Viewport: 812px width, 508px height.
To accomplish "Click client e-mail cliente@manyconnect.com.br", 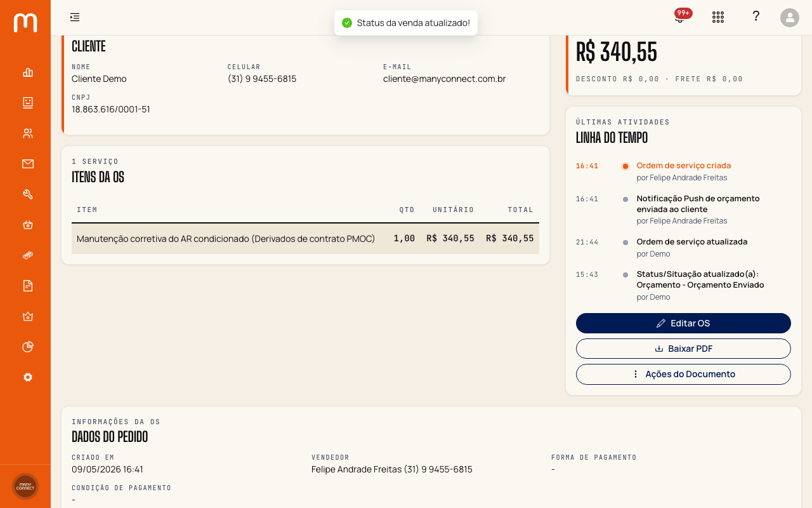I will [444, 79].
